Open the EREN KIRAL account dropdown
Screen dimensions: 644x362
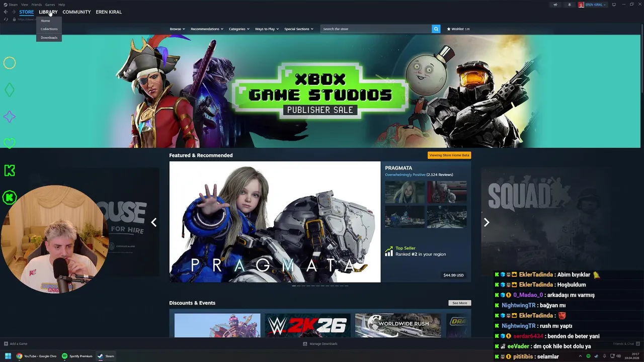596,5
